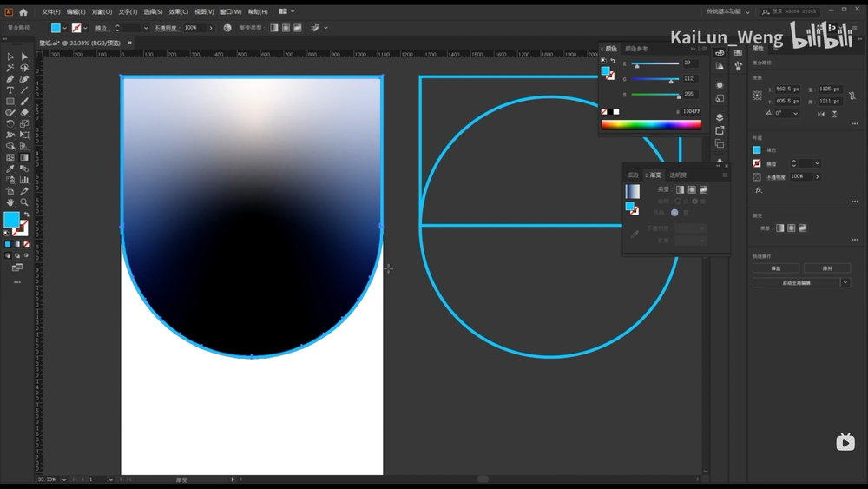Select the Selection tool arrow
Image resolution: width=868 pixels, height=489 pixels.
[x=10, y=56]
